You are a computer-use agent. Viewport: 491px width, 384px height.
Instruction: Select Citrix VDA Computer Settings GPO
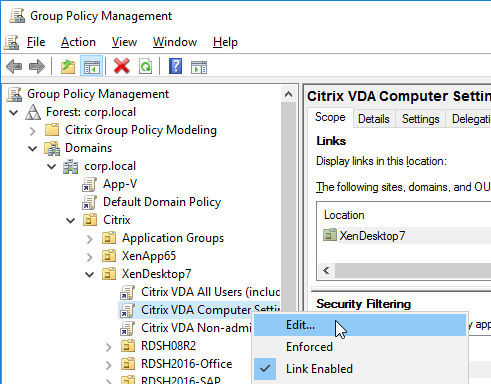pyautogui.click(x=210, y=310)
